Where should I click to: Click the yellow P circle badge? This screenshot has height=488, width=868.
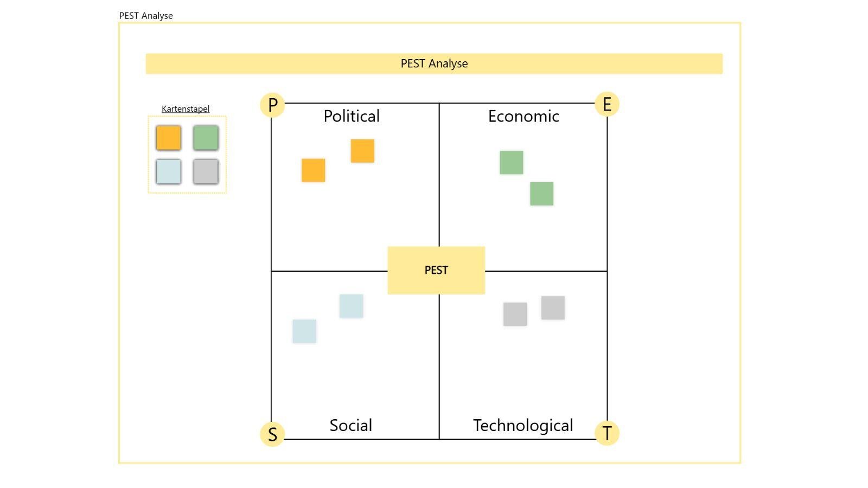[x=272, y=105]
